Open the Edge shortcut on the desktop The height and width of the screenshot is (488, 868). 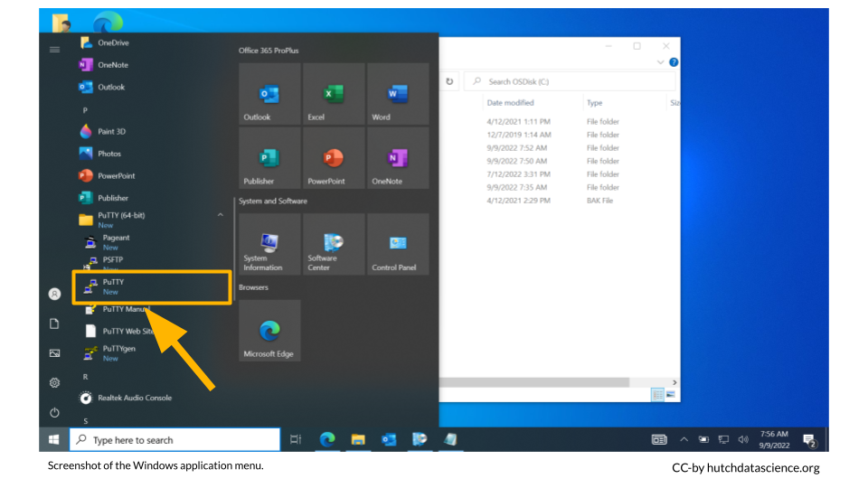(x=108, y=21)
